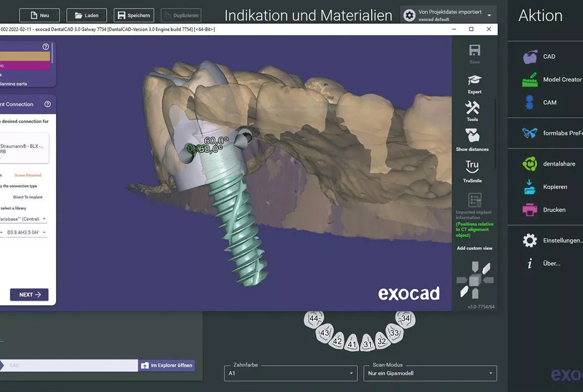Click the Laden button
The width and height of the screenshot is (583, 392).
pyautogui.click(x=87, y=15)
